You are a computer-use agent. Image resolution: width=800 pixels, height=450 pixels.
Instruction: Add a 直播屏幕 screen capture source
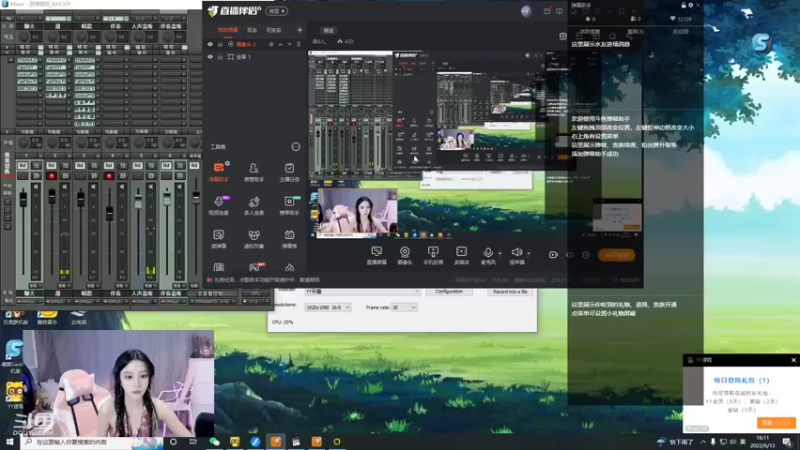(377, 255)
